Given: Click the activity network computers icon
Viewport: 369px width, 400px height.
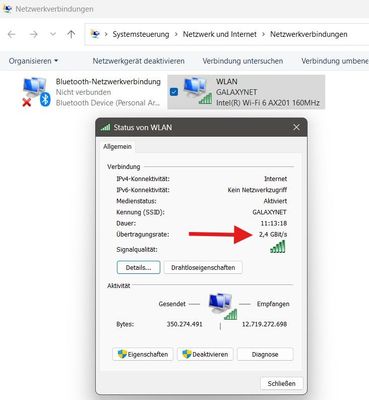Looking at the screenshot, I should pos(223,306).
